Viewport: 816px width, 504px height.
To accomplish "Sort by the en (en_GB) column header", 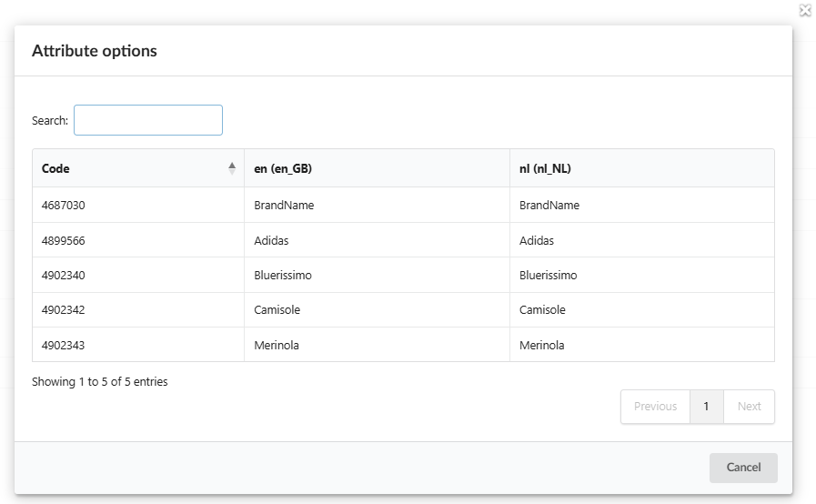I will 283,168.
